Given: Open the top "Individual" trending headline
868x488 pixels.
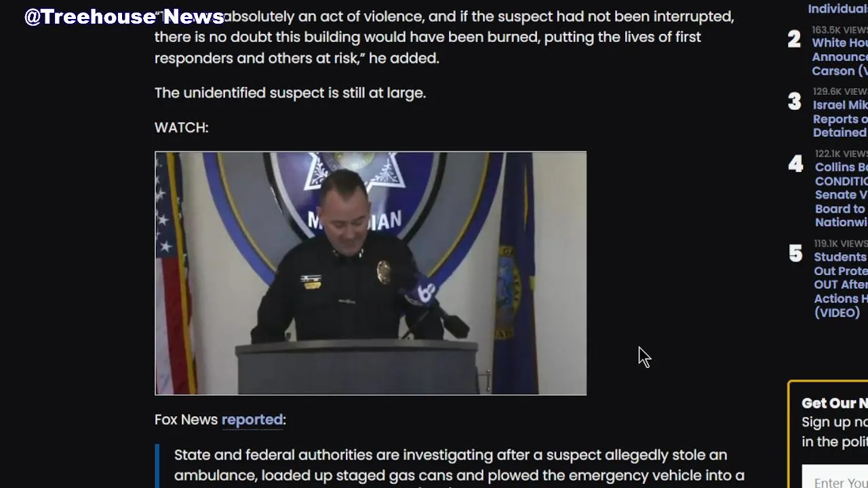Looking at the screenshot, I should pyautogui.click(x=838, y=8).
